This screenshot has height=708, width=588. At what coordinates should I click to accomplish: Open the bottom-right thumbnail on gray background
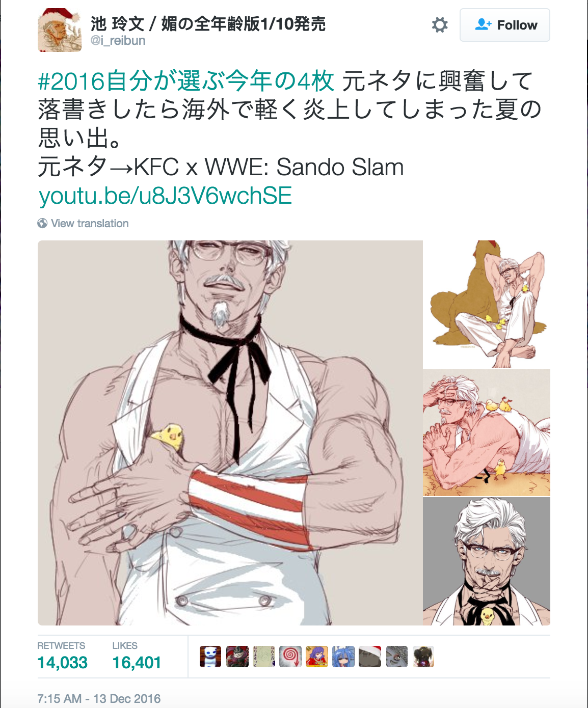487,561
